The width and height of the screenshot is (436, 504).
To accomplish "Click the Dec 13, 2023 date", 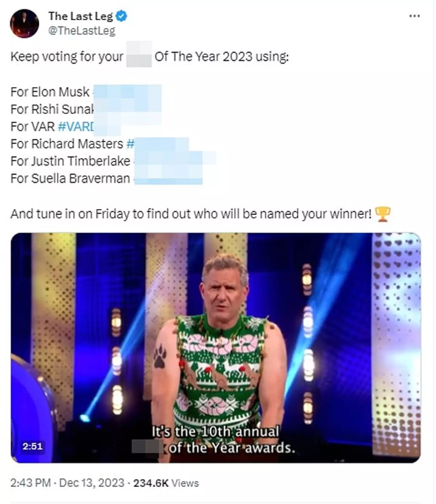I will coord(91,483).
